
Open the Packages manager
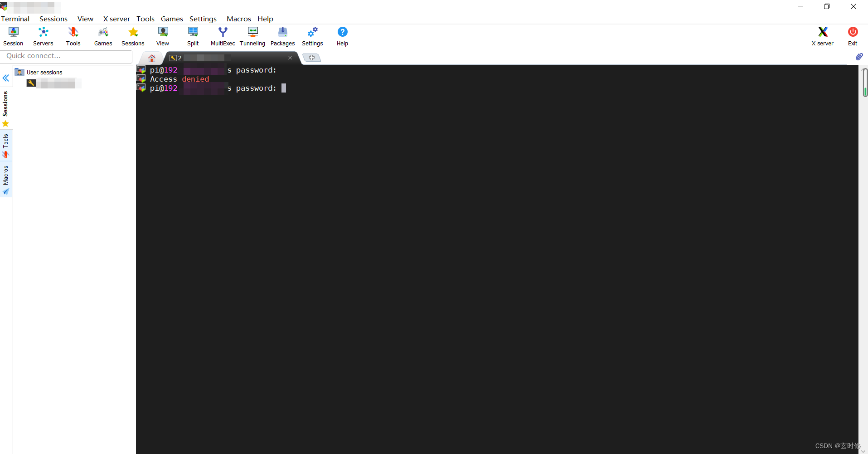(x=282, y=36)
